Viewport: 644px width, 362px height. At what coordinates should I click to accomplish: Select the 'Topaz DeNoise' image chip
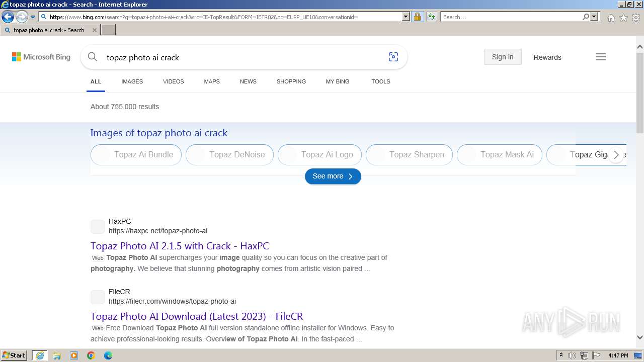(x=229, y=155)
